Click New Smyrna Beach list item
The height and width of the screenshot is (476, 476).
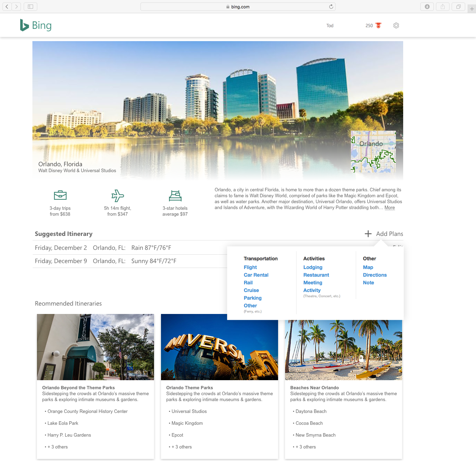coord(316,435)
